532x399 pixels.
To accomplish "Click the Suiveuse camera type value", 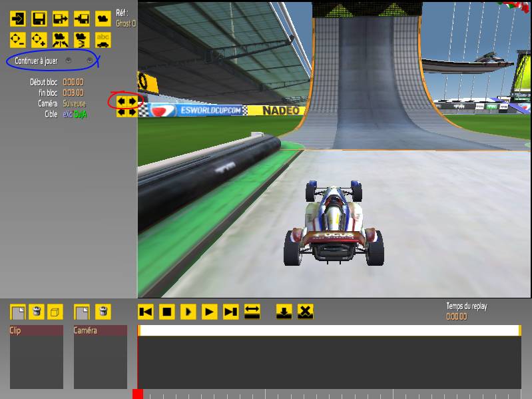I will coord(75,103).
